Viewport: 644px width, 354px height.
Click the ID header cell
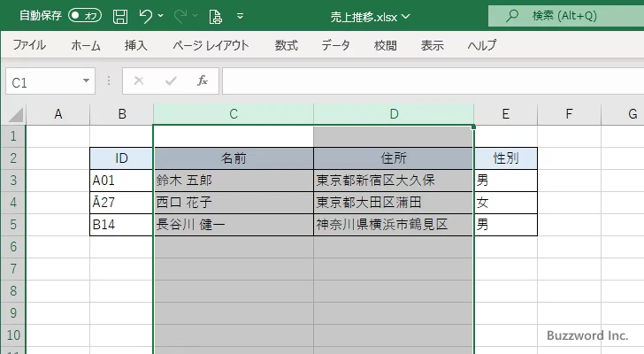click(x=121, y=158)
